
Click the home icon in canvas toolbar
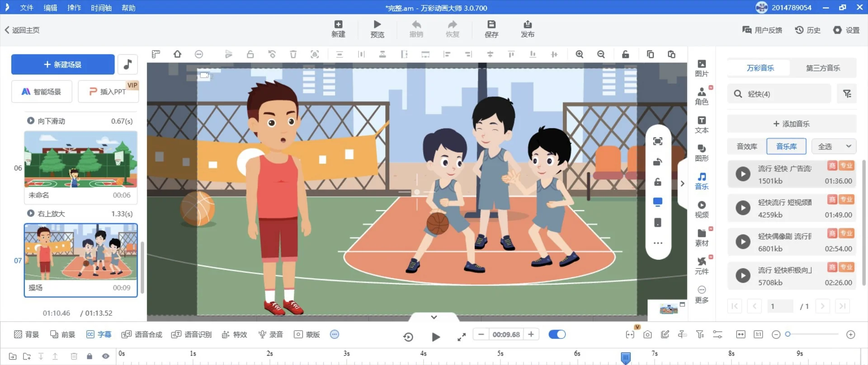[x=177, y=54]
